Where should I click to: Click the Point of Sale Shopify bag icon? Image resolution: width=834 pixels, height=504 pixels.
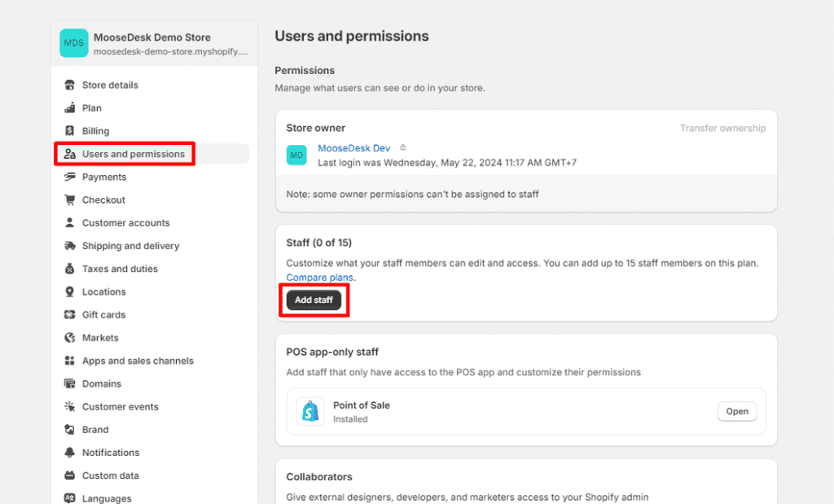[x=310, y=411]
